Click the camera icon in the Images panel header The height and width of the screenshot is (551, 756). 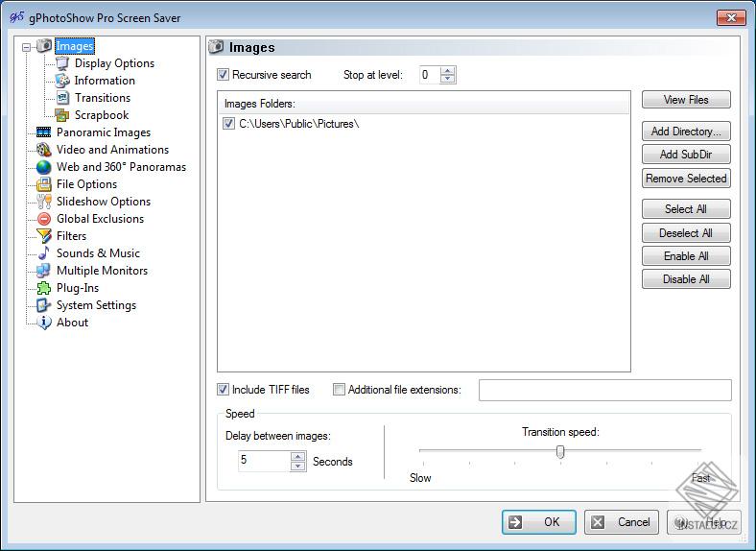[216, 47]
